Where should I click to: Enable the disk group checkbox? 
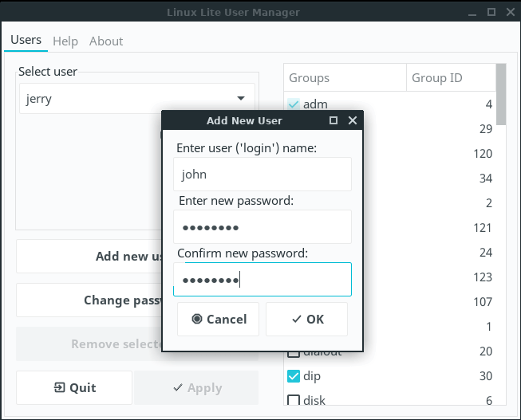pos(293,400)
